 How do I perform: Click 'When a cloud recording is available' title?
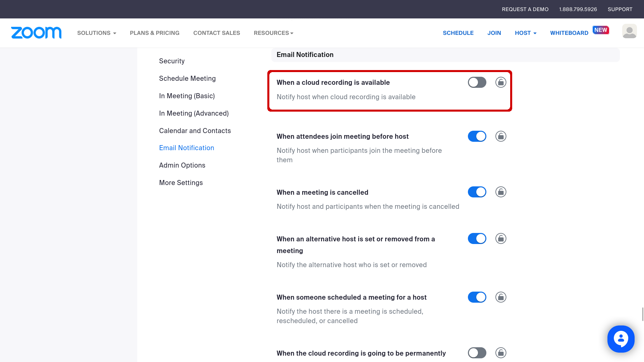pos(333,82)
